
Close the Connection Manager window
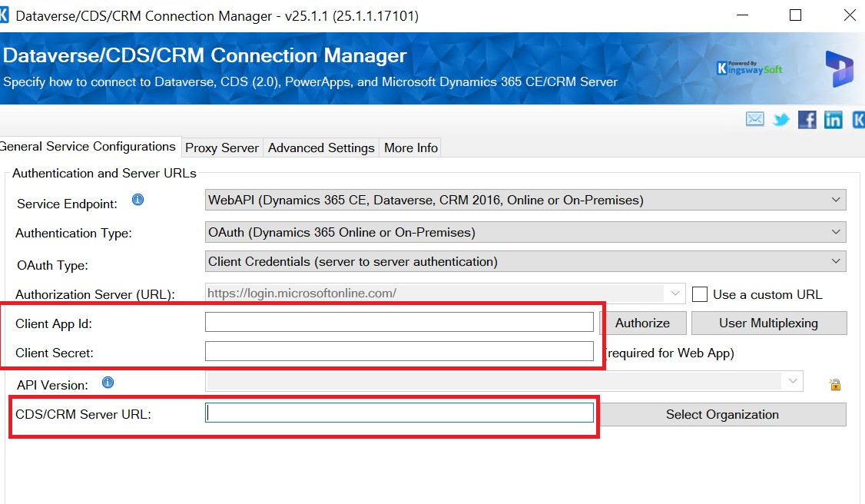pos(850,15)
